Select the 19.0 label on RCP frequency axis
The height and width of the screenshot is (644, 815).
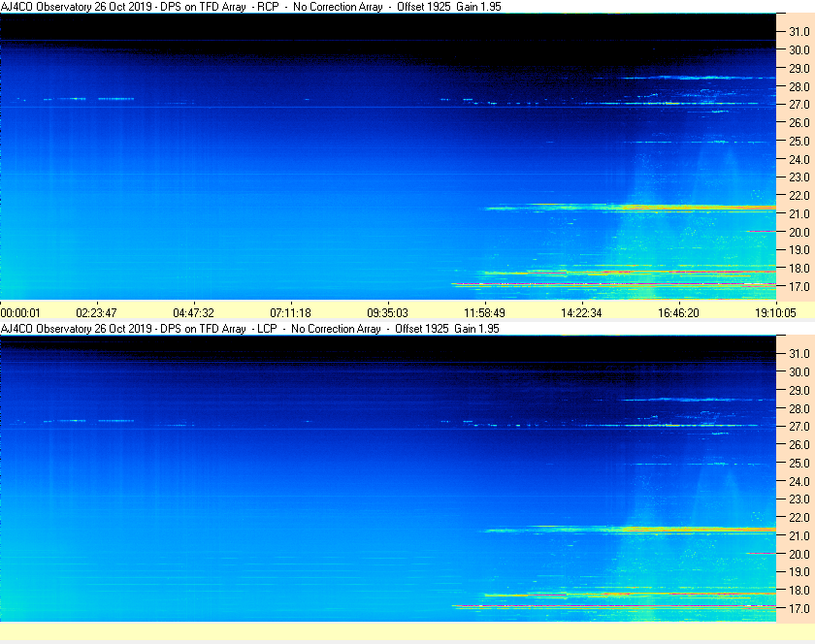pyautogui.click(x=799, y=250)
